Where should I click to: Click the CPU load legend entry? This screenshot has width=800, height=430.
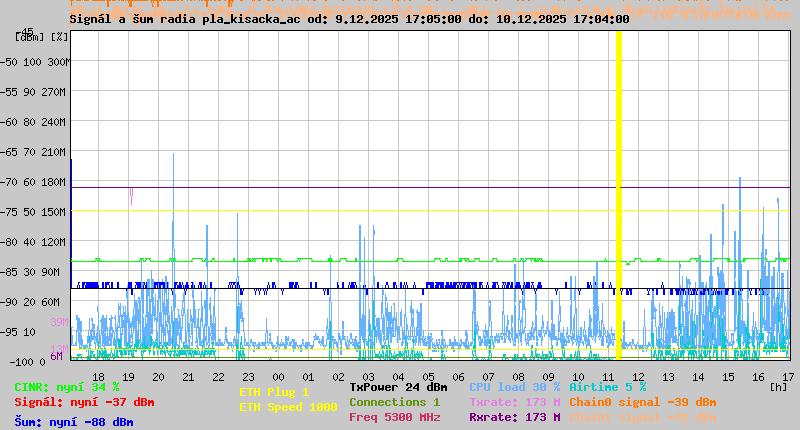coord(514,387)
